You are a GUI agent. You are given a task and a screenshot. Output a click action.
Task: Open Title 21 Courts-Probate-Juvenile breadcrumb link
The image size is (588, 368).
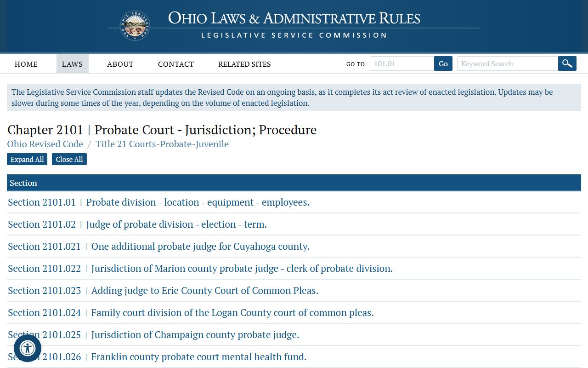[x=162, y=144]
